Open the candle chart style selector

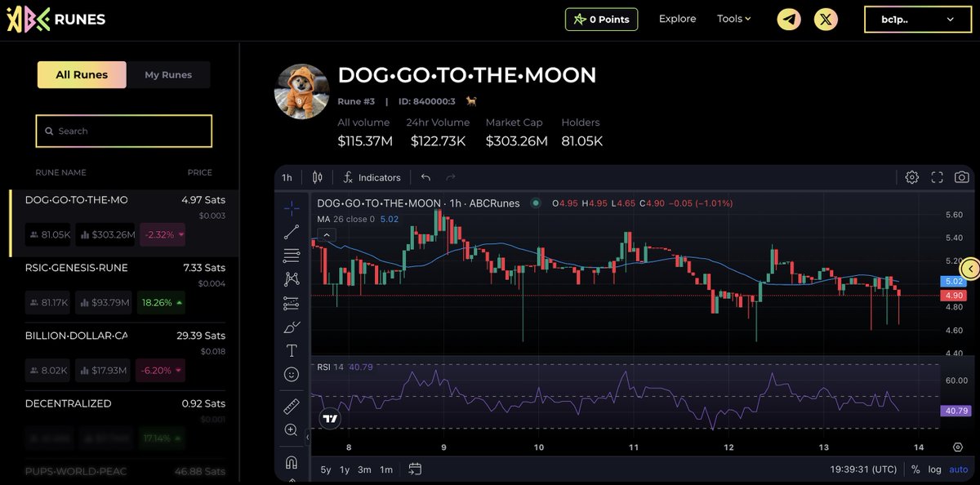[317, 177]
